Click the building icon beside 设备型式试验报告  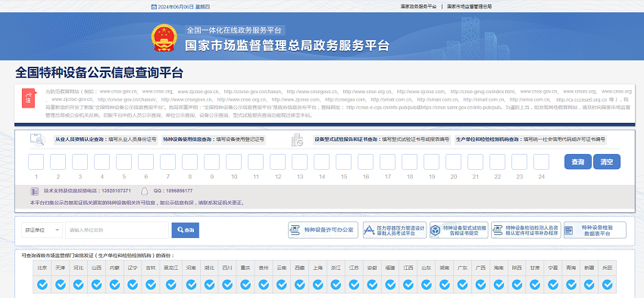pos(297,140)
